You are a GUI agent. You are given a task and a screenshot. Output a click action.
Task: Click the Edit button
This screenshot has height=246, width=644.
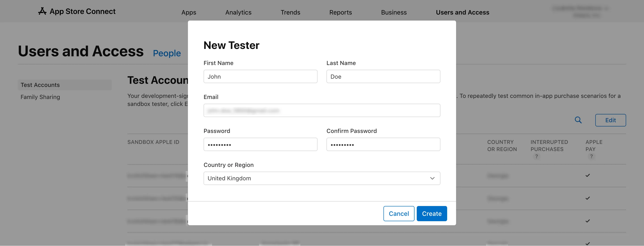[x=610, y=120]
